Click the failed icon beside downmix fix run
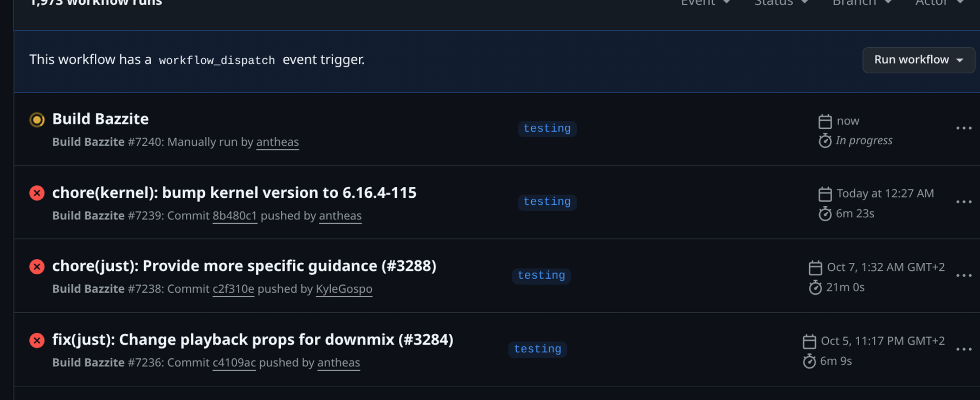The width and height of the screenshot is (980, 400). tap(37, 340)
